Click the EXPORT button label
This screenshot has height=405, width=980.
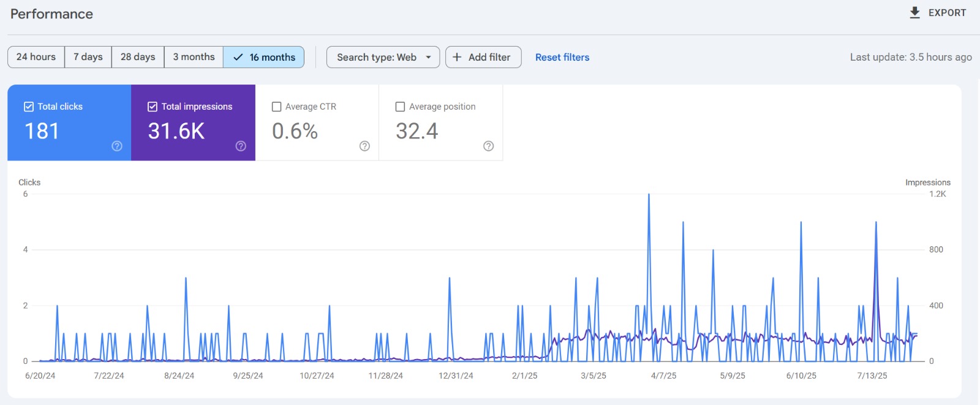pyautogui.click(x=947, y=13)
